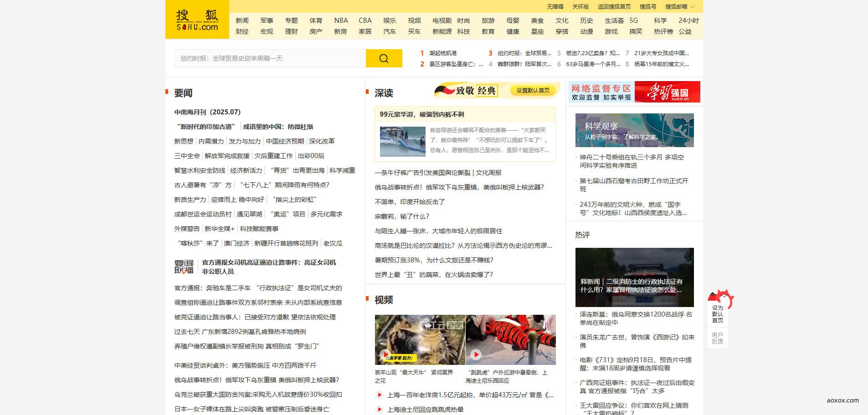Open 官方通报女司机亮证逼迫让路事件 headline
The width and height of the screenshot is (868, 415).
pyautogui.click(x=269, y=267)
